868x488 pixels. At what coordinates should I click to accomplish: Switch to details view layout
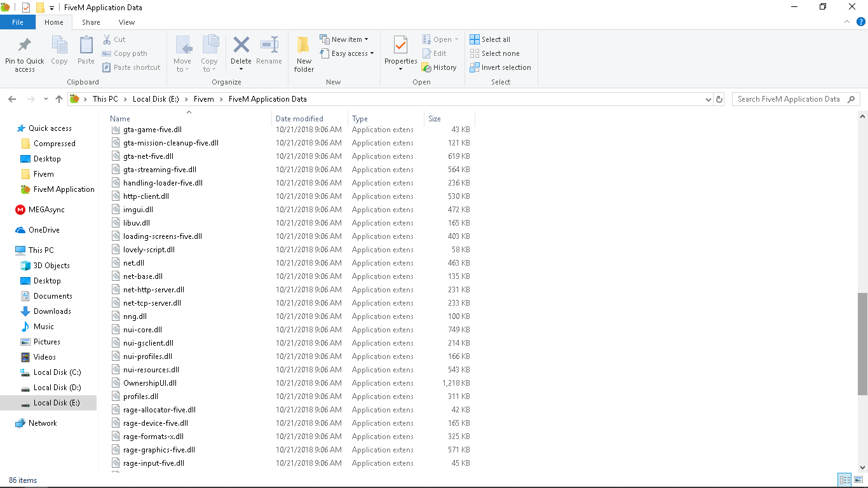tap(844, 480)
